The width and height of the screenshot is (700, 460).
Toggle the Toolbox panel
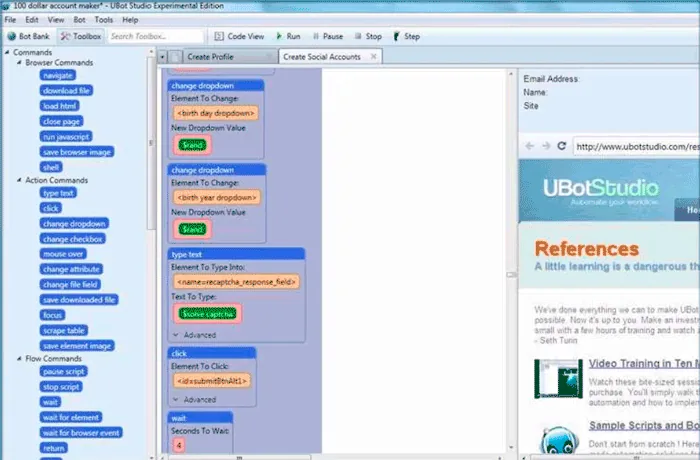click(81, 36)
